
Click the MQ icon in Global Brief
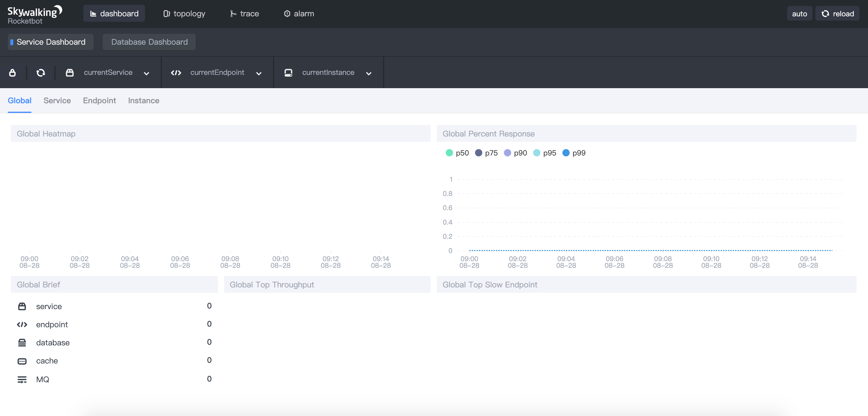pyautogui.click(x=22, y=379)
